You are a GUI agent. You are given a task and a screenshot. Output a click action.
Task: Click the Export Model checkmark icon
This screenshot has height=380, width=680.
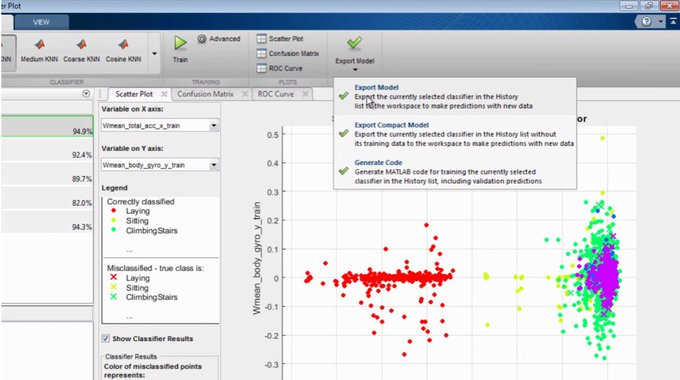[x=354, y=43]
